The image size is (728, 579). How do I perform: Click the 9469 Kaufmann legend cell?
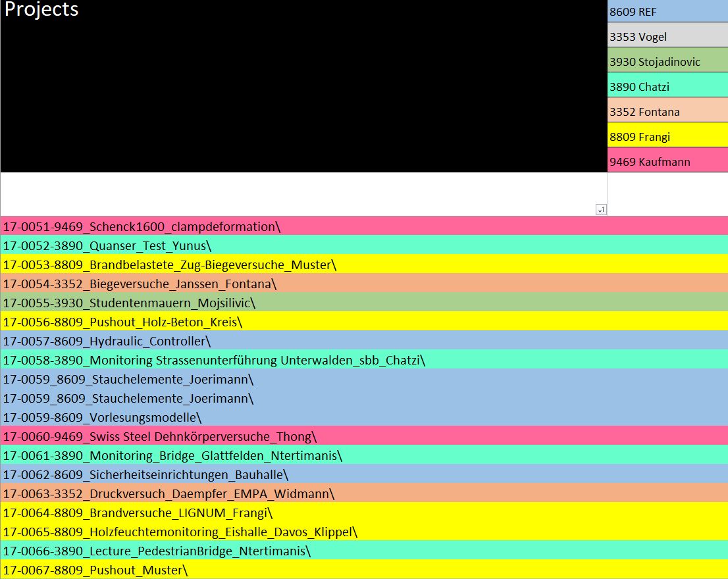point(667,160)
